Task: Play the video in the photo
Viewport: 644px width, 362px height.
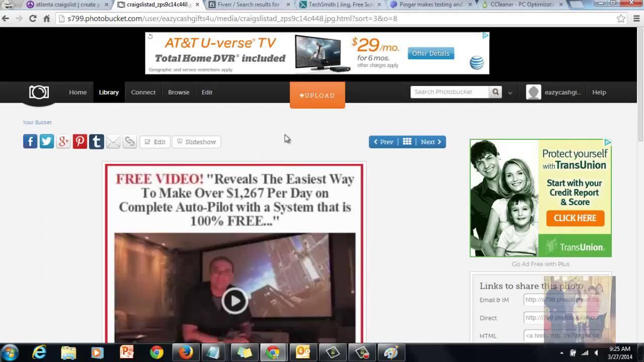Action: tap(234, 301)
